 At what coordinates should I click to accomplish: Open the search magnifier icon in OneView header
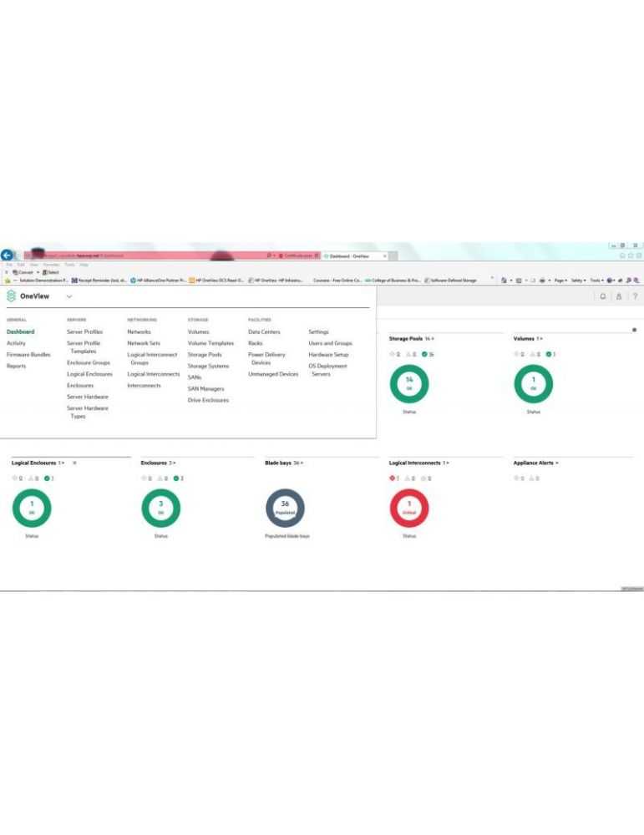pyautogui.click(x=603, y=296)
